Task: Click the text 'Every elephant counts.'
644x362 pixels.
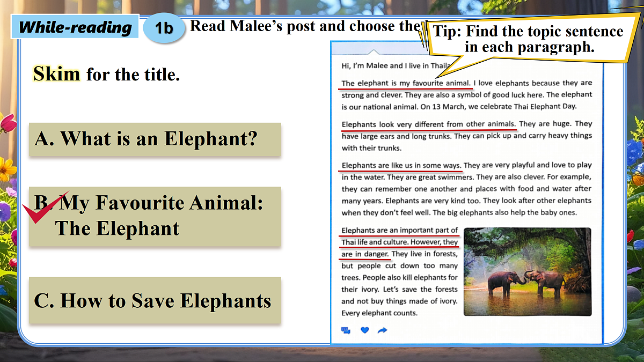Action: click(x=379, y=313)
